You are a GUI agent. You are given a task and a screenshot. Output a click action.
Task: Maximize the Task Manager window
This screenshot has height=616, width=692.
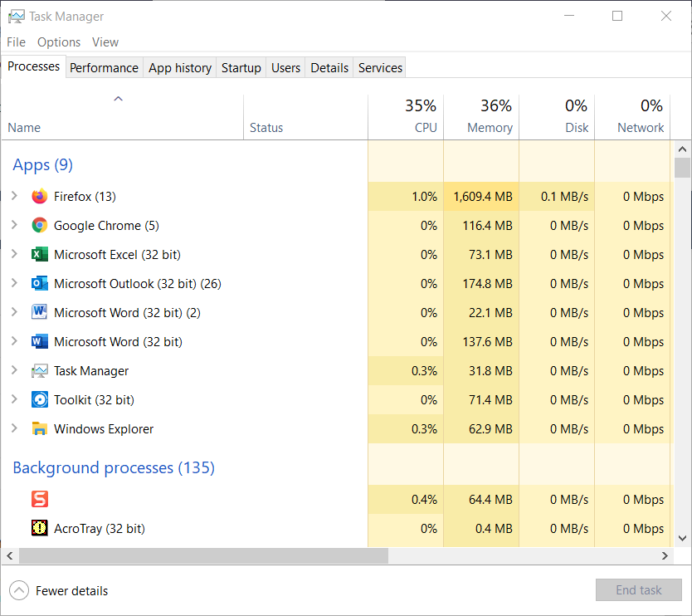tap(617, 16)
